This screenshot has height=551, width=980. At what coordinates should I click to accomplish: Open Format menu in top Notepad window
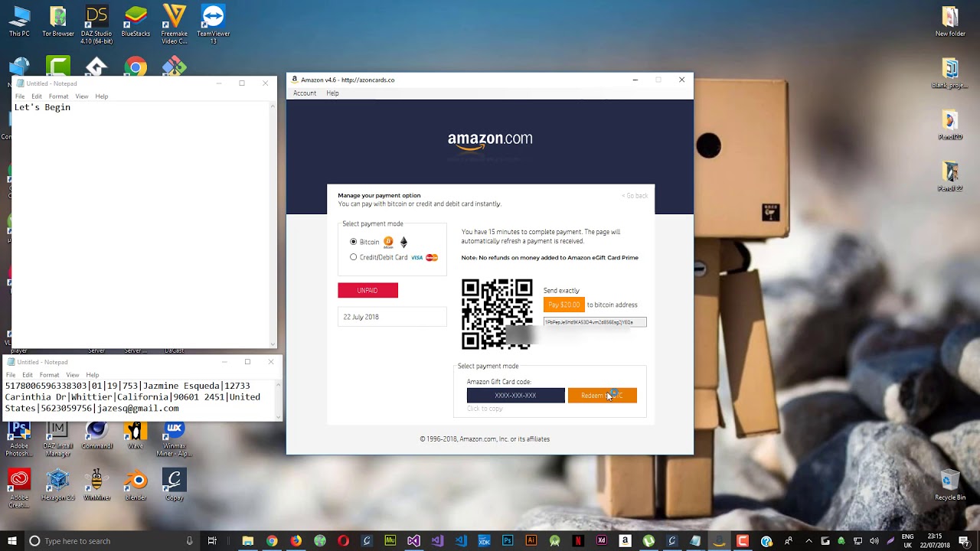[58, 96]
